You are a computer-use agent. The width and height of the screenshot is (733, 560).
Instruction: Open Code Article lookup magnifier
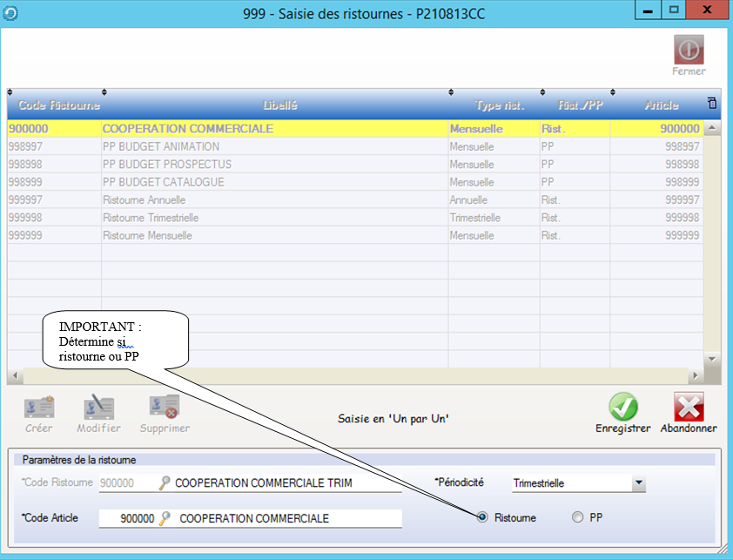[164, 518]
